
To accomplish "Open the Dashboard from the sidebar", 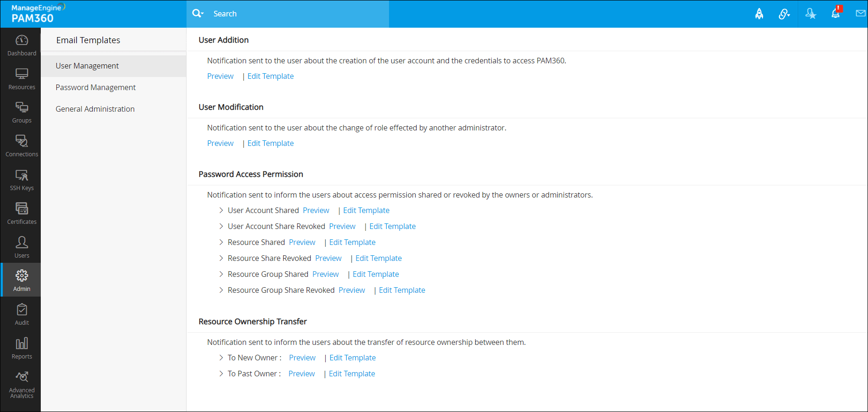I will [22, 45].
